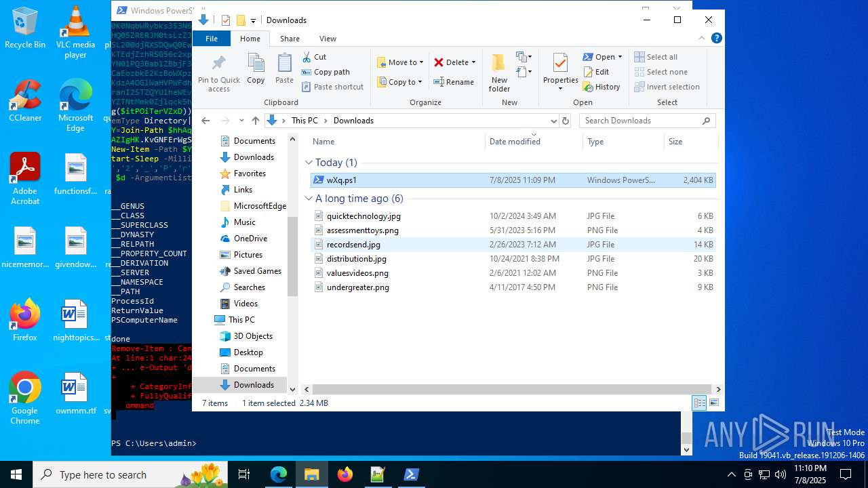Open Google Chrome desktop shortcut
This screenshot has width=868, height=488.
(x=25, y=399)
